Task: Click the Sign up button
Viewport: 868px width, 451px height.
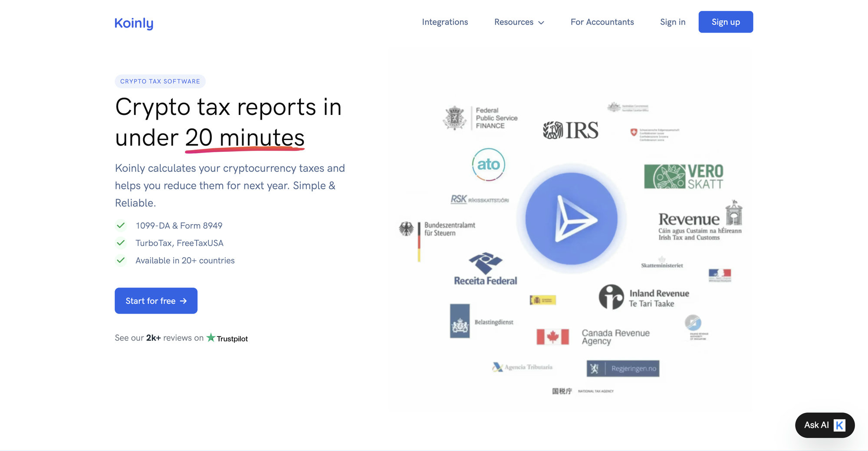Action: 726,22
